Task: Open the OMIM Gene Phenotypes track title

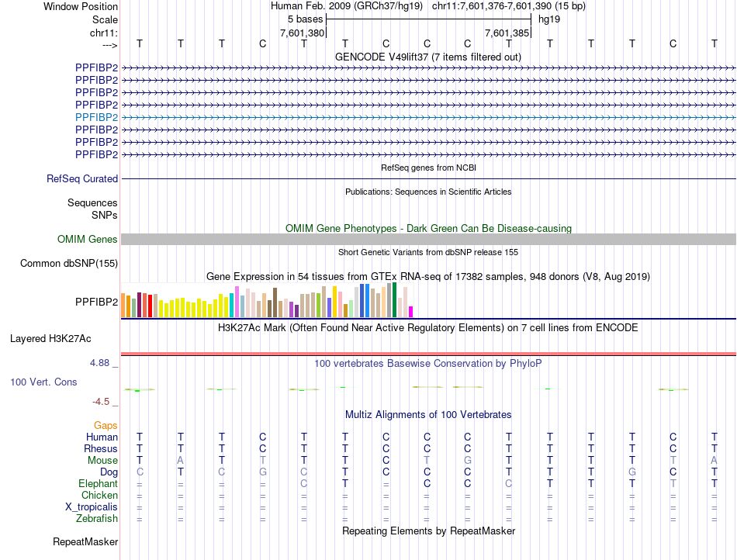Action: (428, 228)
